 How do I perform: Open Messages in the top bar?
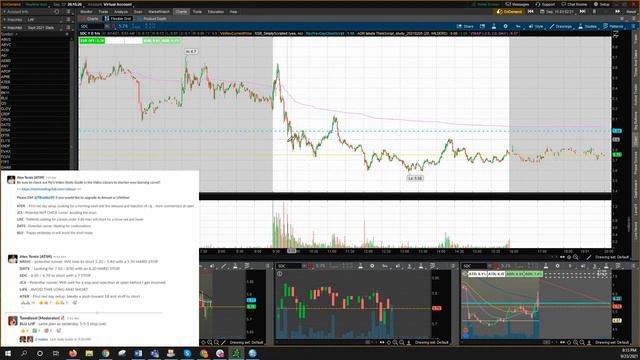point(517,4)
